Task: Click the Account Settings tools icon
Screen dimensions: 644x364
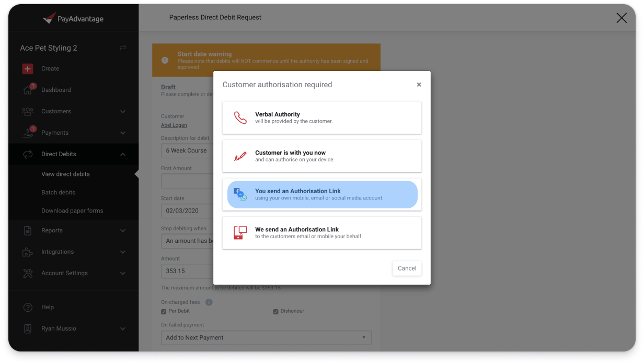Action: pos(28,273)
